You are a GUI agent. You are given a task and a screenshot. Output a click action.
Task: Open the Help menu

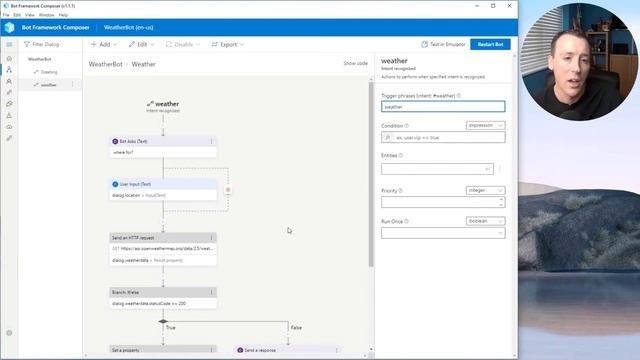click(x=63, y=15)
